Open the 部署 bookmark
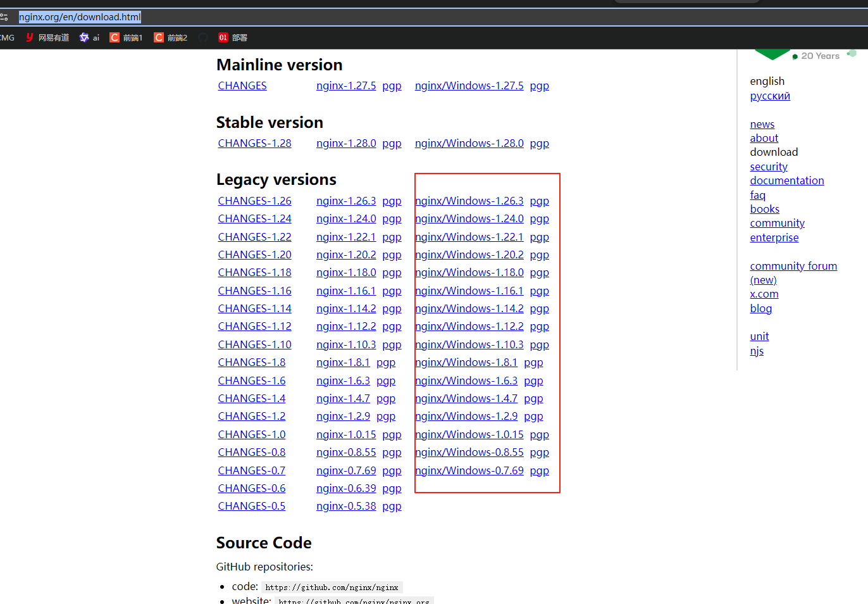 (x=233, y=38)
